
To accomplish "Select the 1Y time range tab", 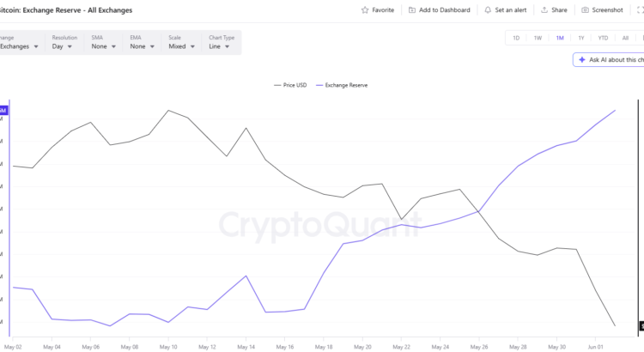I will (x=581, y=38).
